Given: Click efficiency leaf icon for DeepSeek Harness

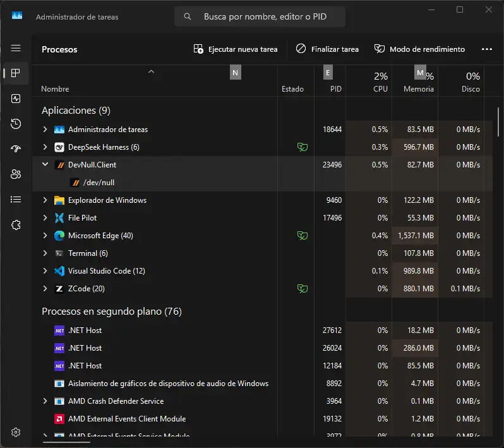Looking at the screenshot, I should (302, 147).
